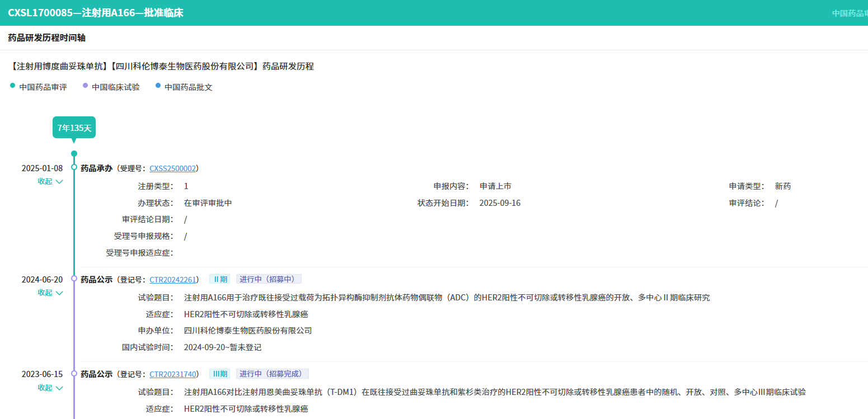The height and width of the screenshot is (419, 868).
Task: Click the II期 phase tag
Action: click(219, 279)
